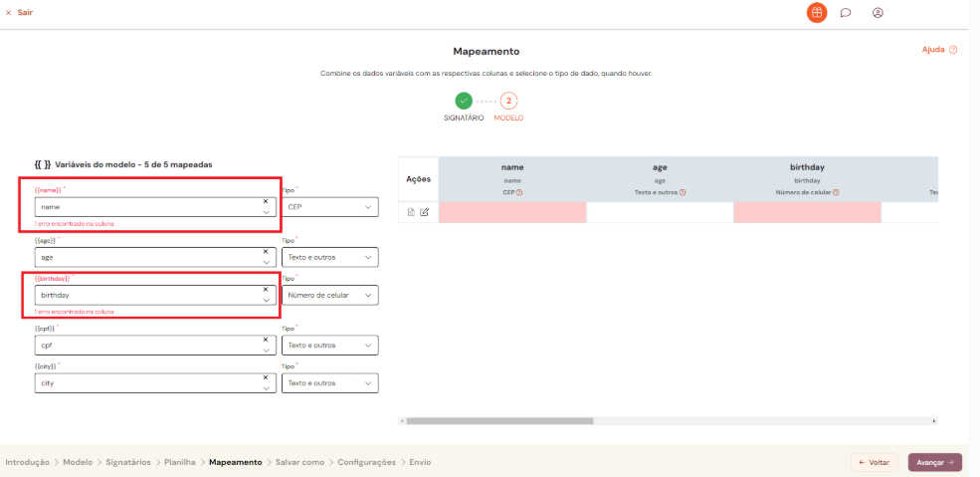Expand the Tipo dropdown for the cpf variable
Screen dimensions: 980x477
coord(330,346)
